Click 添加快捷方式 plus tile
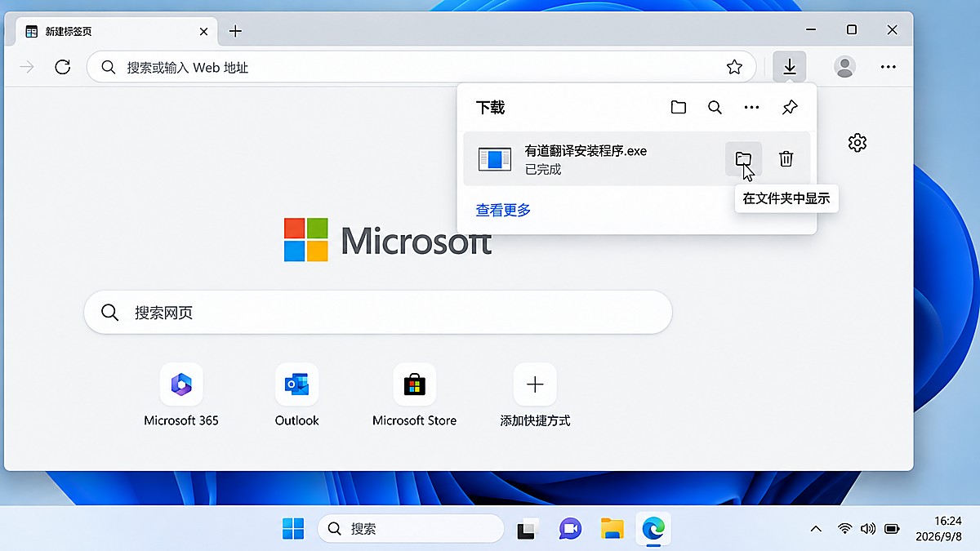 pyautogui.click(x=535, y=396)
